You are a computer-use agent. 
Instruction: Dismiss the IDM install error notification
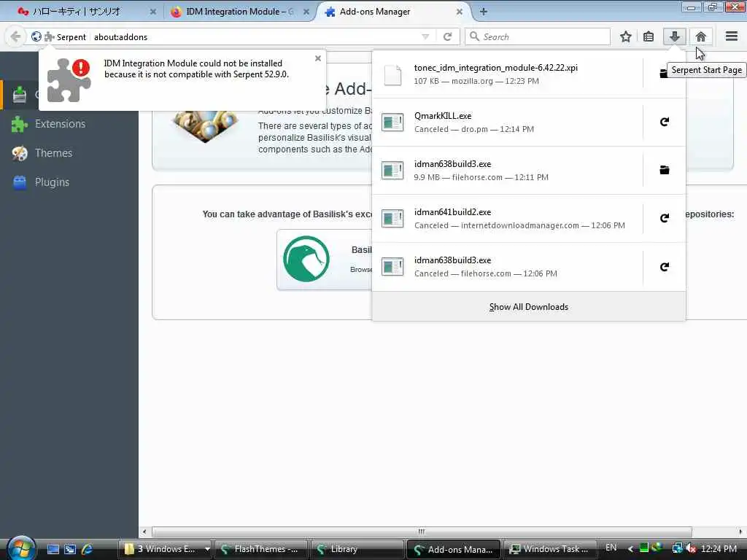(318, 58)
